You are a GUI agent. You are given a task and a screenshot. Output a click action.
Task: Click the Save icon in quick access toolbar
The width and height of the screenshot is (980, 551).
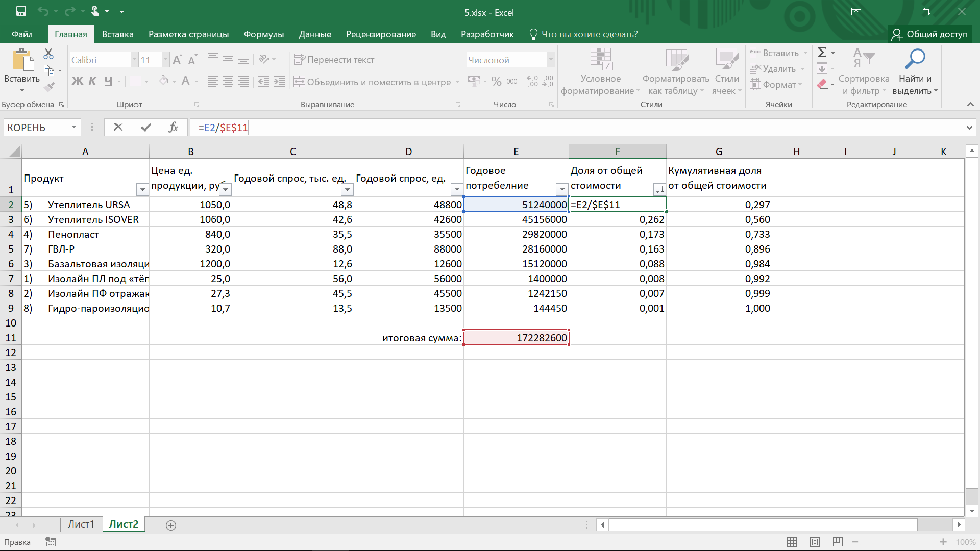(x=21, y=11)
